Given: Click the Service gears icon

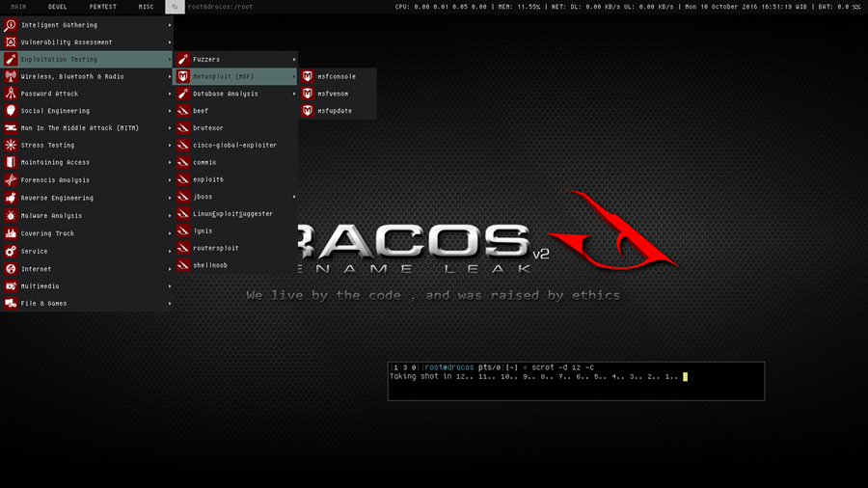Looking at the screenshot, I should point(11,251).
